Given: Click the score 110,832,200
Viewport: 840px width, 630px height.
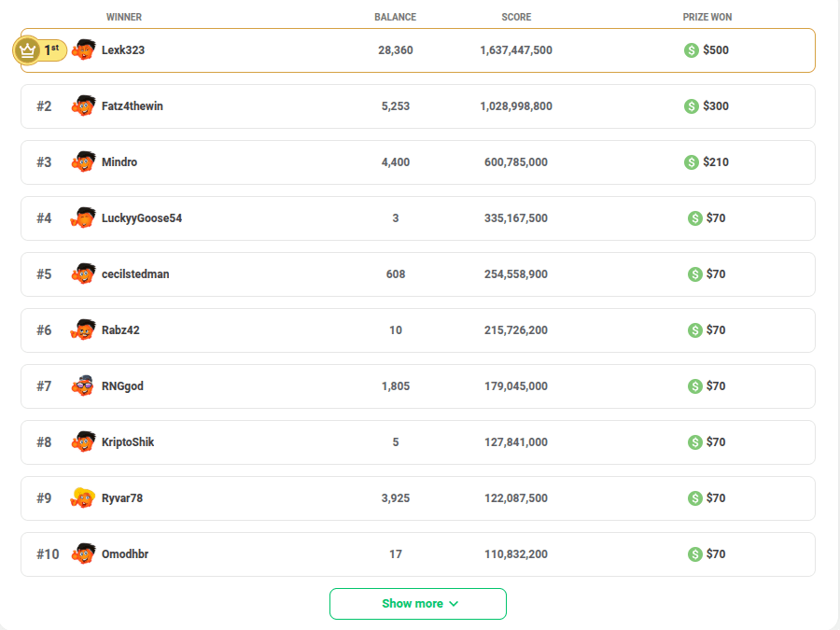Looking at the screenshot, I should pyautogui.click(x=516, y=553).
